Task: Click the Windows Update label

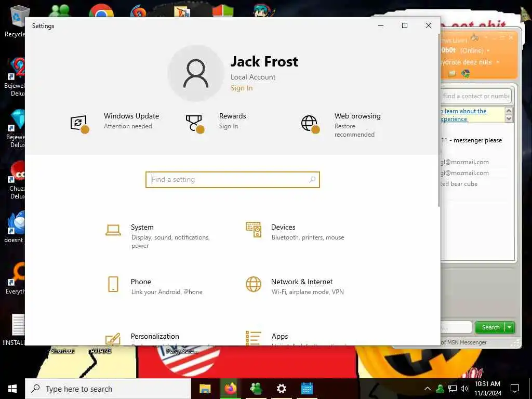Action: [x=131, y=116]
